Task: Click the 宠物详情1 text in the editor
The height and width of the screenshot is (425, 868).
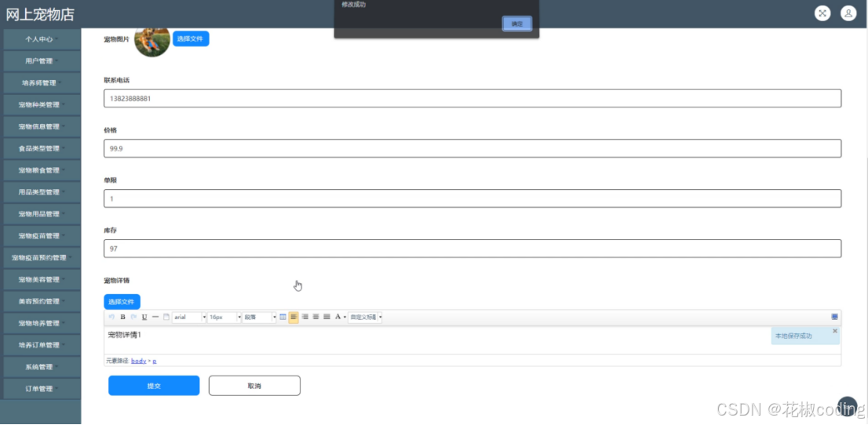Action: coord(125,335)
